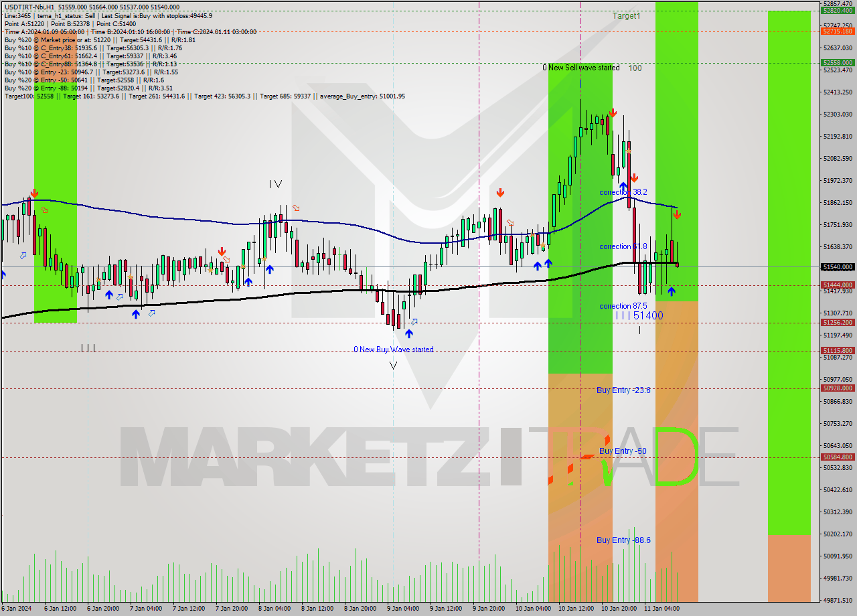Select the 'correction 61.8' label
Screen dimensions: 857x616
[x=623, y=246]
